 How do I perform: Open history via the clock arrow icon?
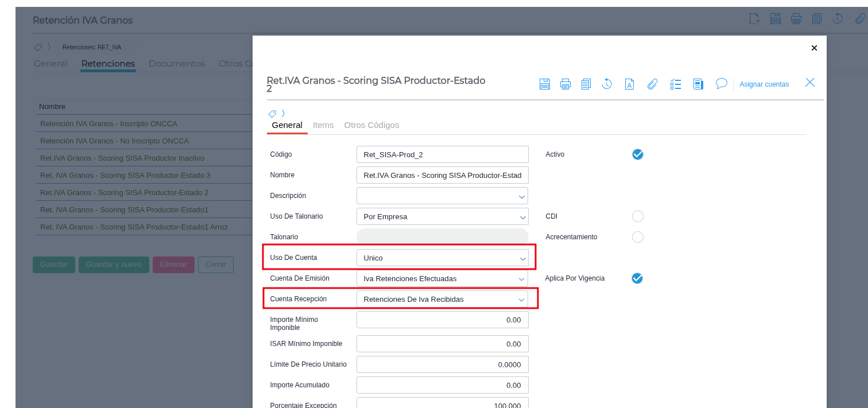coord(607,84)
